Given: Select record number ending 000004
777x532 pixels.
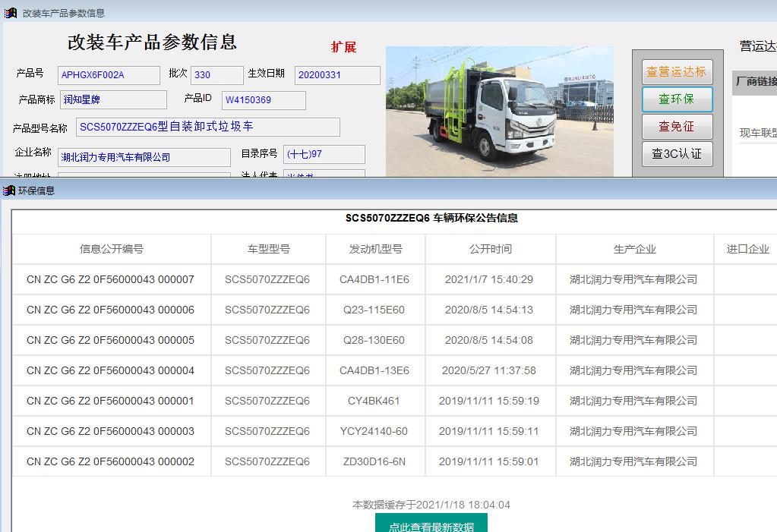Looking at the screenshot, I should click(110, 370).
